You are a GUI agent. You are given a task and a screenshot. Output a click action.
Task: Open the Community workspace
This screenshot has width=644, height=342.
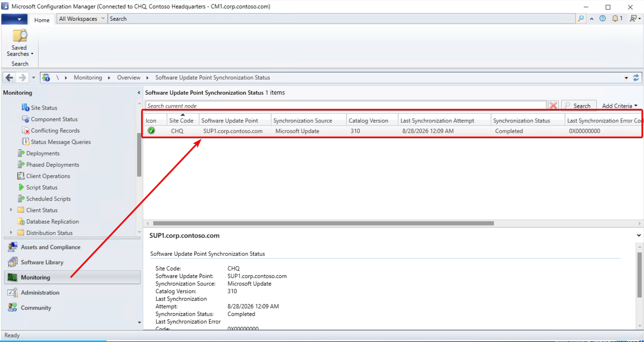[x=72, y=308]
